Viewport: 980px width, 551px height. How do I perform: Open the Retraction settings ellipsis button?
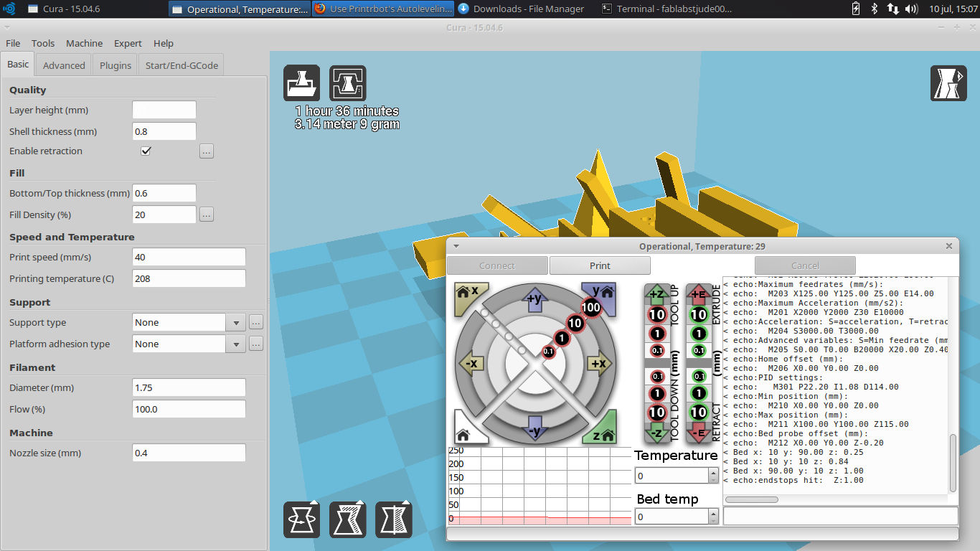click(207, 151)
